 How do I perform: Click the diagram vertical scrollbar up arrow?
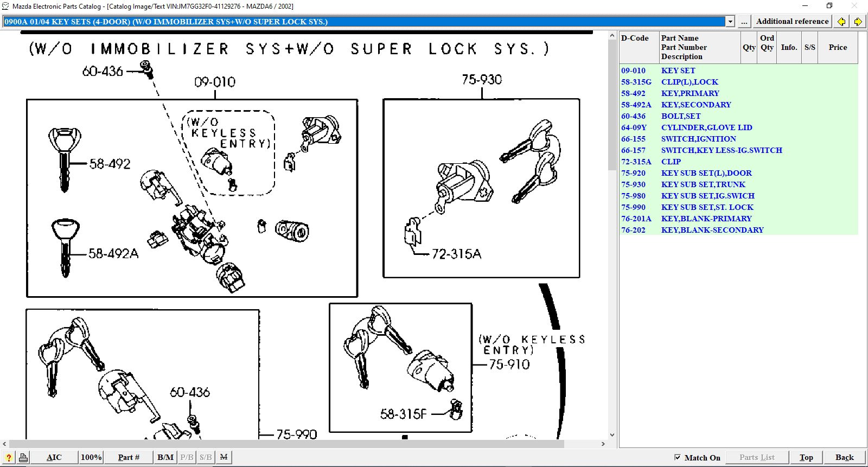point(612,36)
